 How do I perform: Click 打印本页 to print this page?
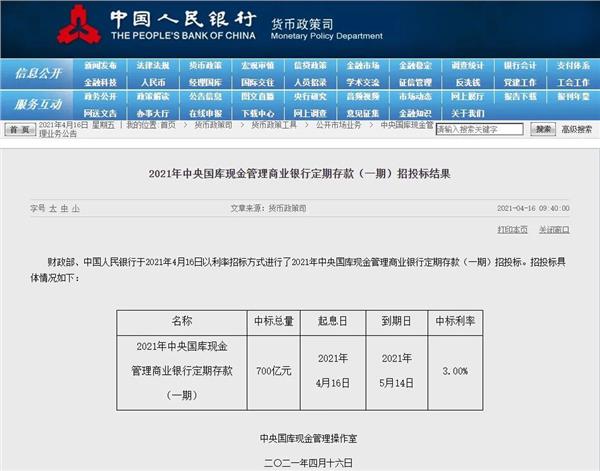(512, 230)
